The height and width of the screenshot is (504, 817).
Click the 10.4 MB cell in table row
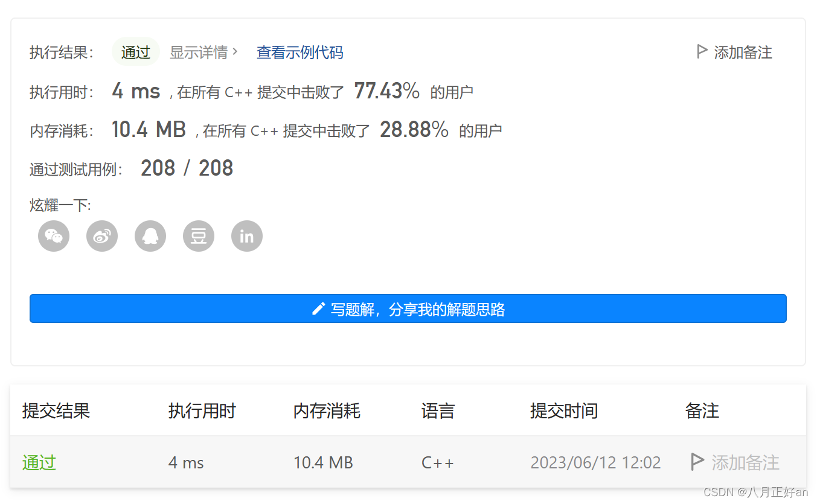[x=323, y=463]
